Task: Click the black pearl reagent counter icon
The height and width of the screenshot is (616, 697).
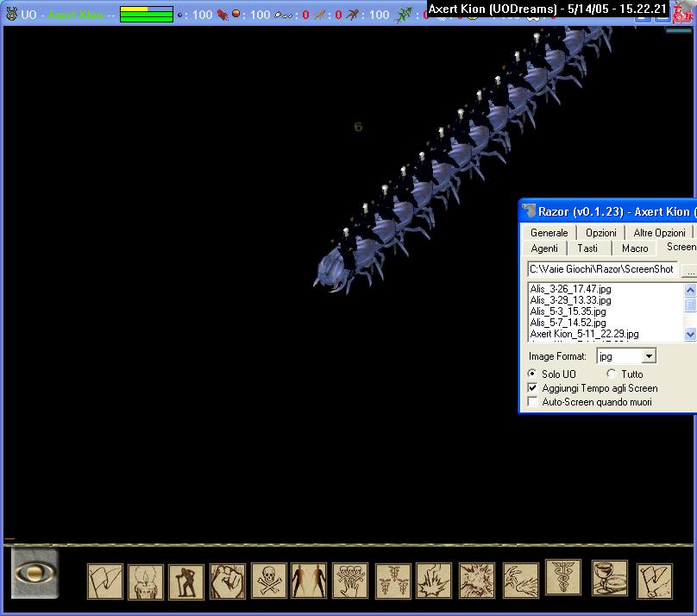Action: 179,15
